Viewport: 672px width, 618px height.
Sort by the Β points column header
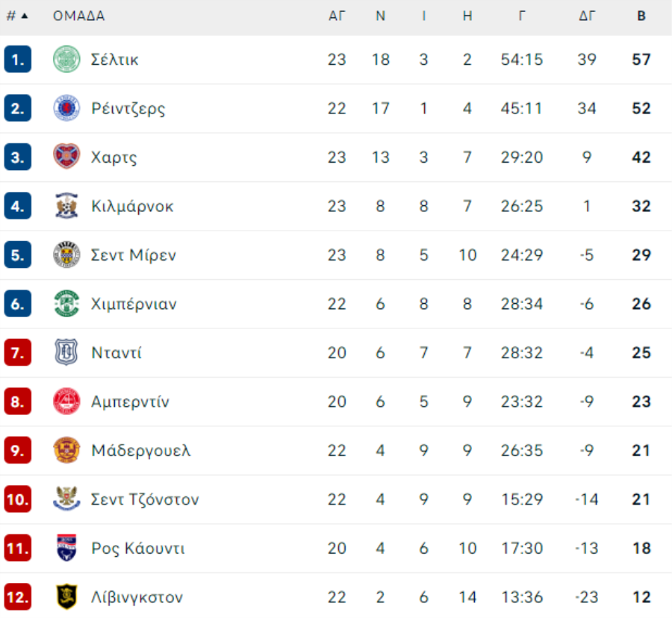pos(641,16)
